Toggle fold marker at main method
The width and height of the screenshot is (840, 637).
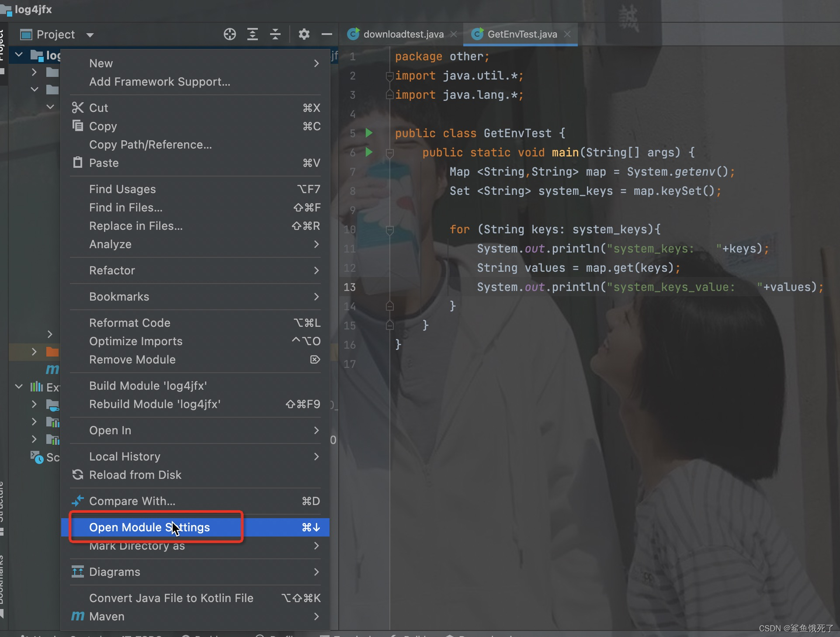[x=390, y=152]
